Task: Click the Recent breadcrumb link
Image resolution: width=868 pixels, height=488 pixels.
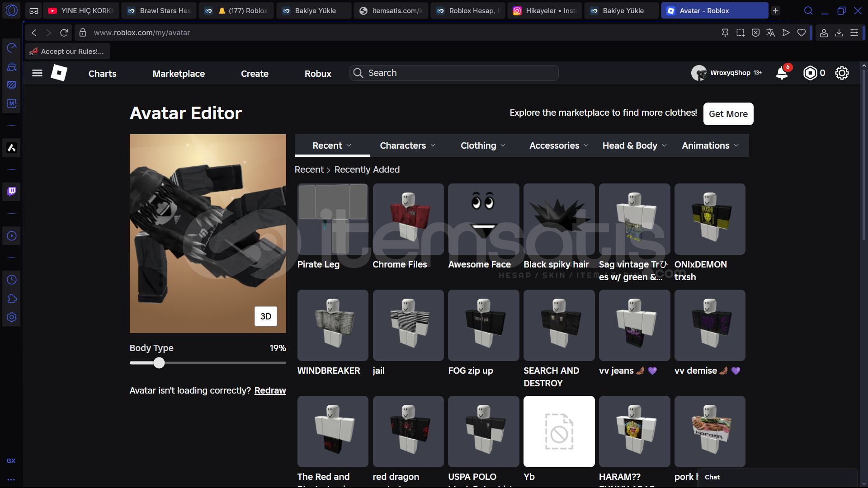Action: coord(309,169)
